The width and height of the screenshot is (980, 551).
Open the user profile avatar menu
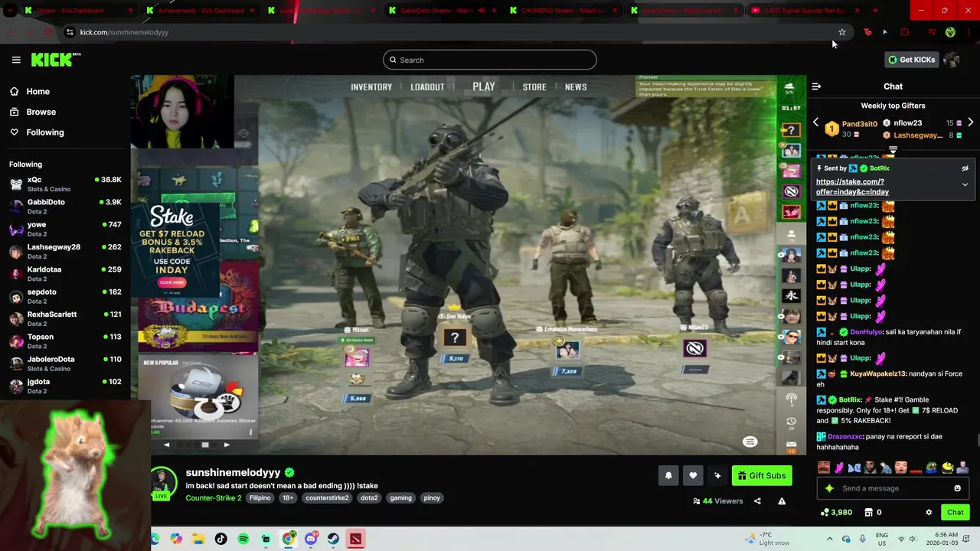coord(952,60)
